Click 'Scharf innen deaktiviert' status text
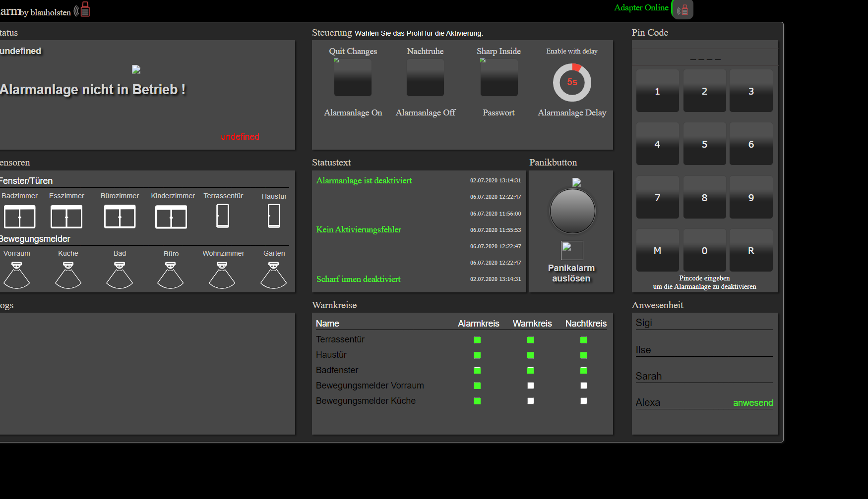 click(358, 279)
